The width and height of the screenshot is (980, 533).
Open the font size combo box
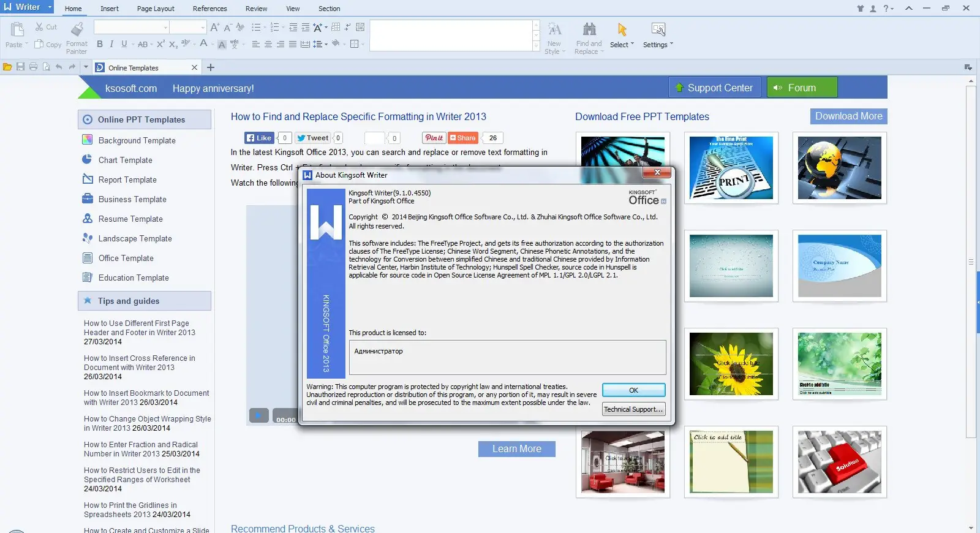(187, 27)
